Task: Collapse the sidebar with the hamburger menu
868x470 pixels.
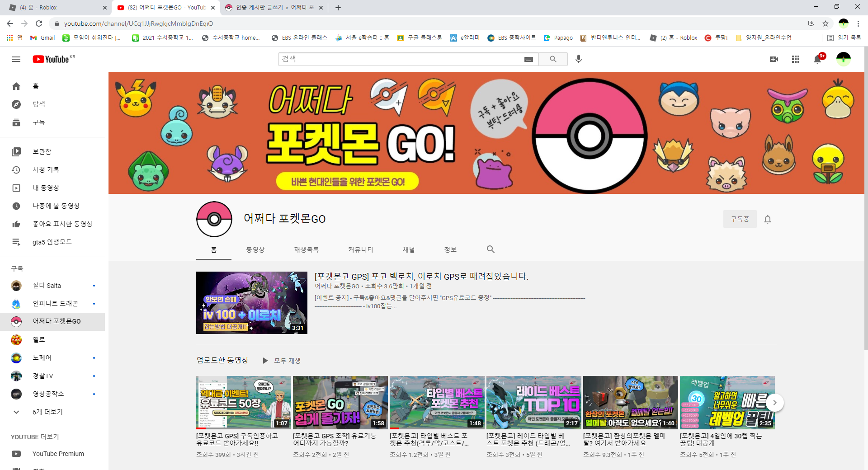Action: (16, 59)
